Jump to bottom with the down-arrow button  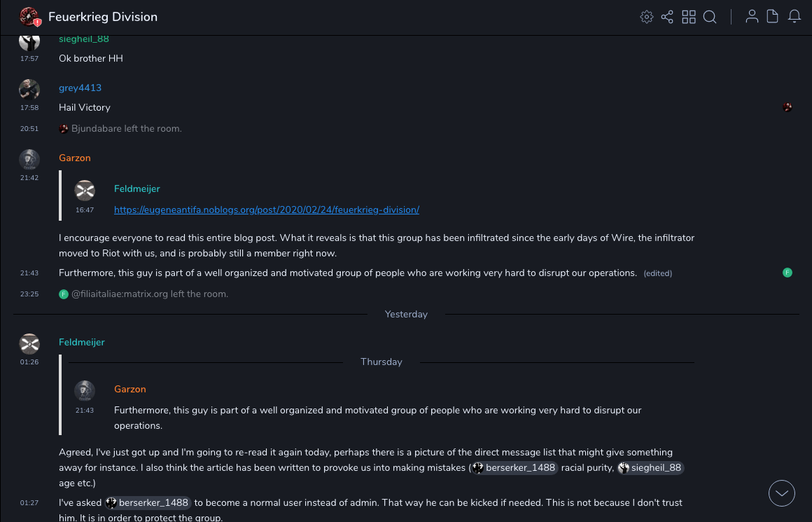click(x=782, y=493)
